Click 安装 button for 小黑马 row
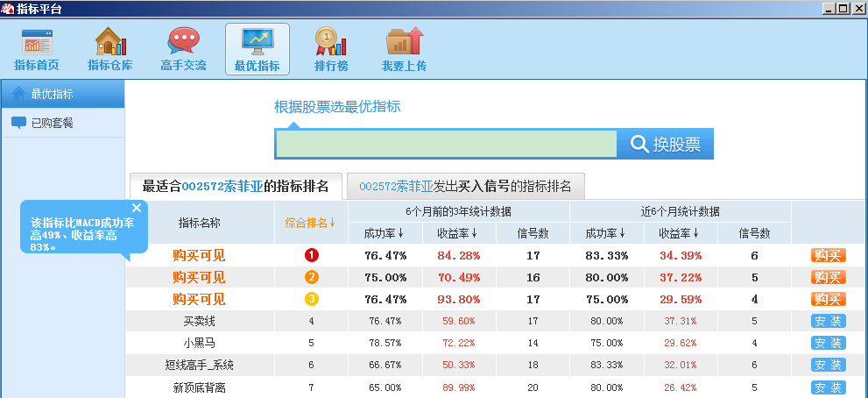Viewport: 868px width, 398px height. 828,343
